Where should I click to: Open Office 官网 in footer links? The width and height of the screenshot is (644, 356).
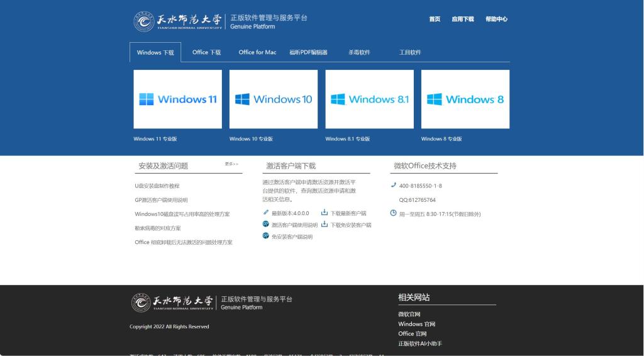413,334
